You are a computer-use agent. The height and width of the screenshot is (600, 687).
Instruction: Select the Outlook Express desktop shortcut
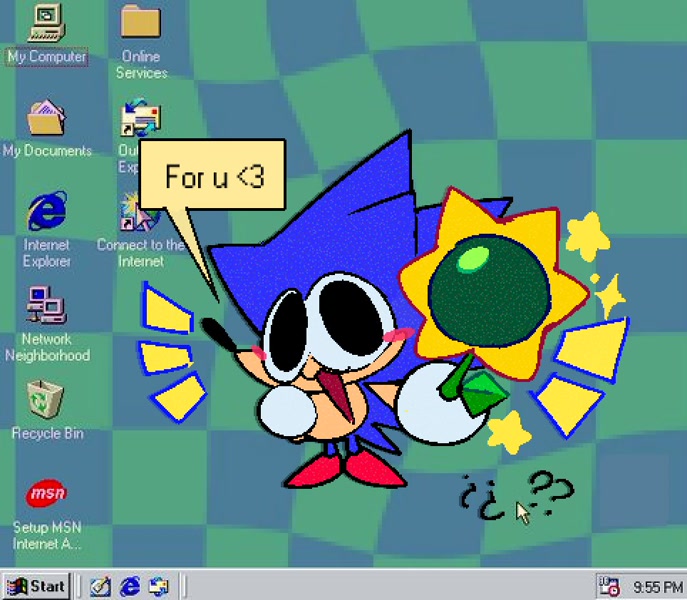(x=139, y=119)
